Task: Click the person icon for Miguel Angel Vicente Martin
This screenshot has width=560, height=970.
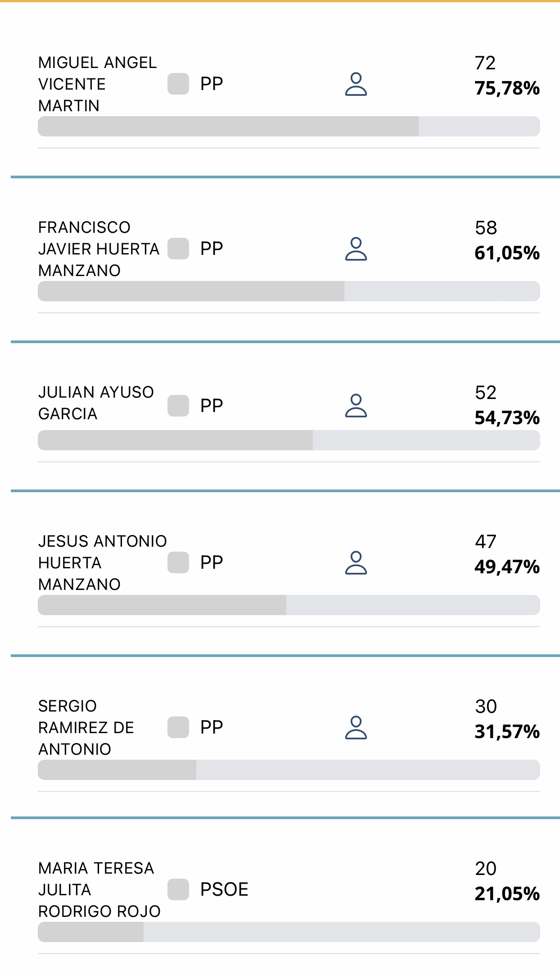Action: click(x=356, y=84)
